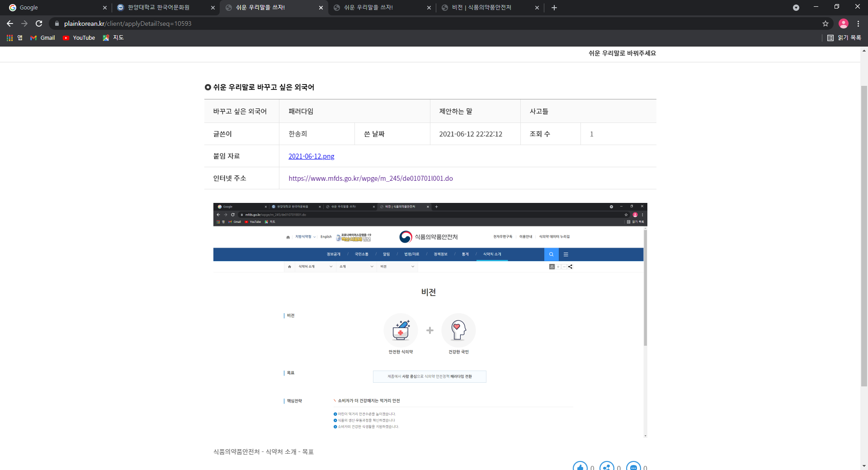Switch to the 비전 | 식품의약품안전처 tab
Screen dimensions: 868x470
(490, 8)
